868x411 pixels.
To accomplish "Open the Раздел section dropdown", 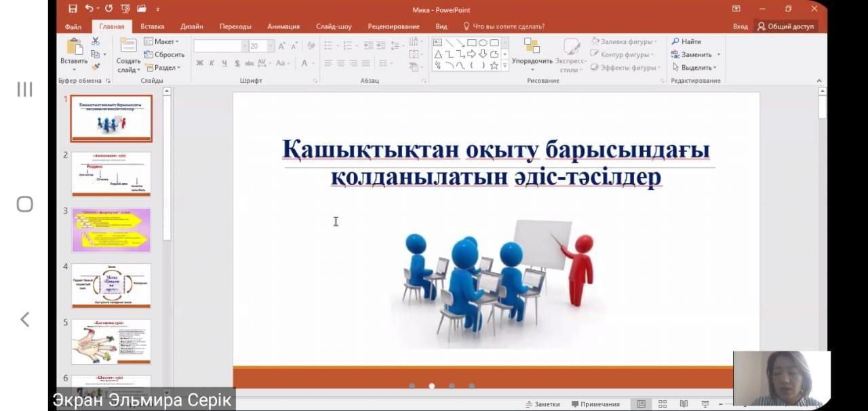I will (x=163, y=67).
